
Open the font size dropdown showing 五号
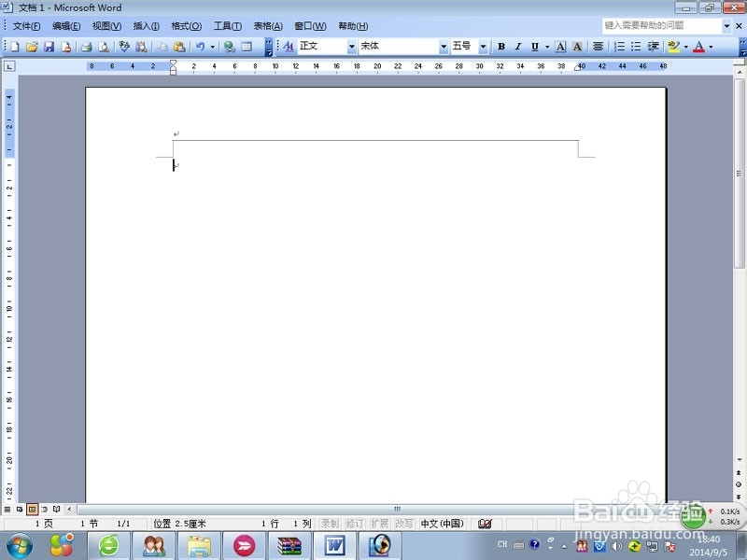coord(483,47)
